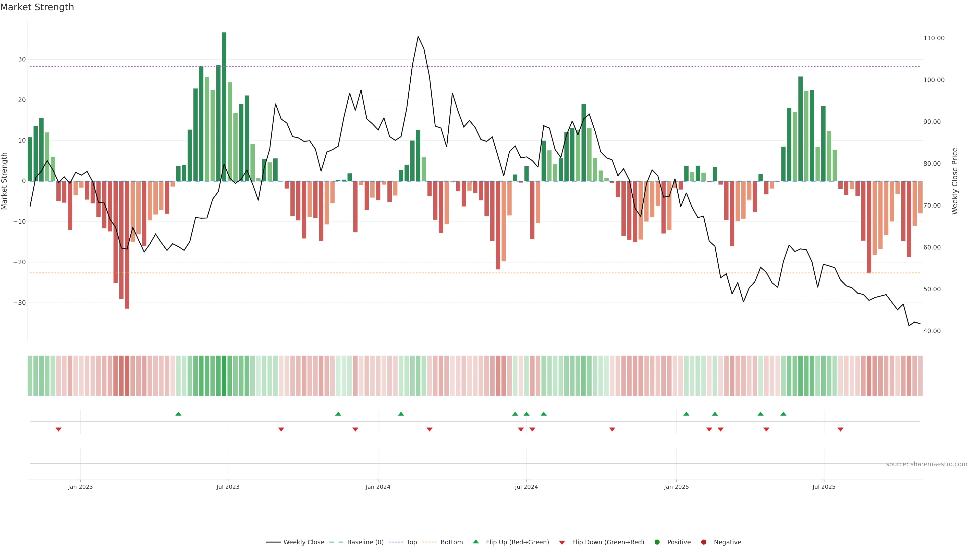Click the last Flip Down marker after Jul 2025
This screenshot has height=551, width=980.
tap(840, 429)
